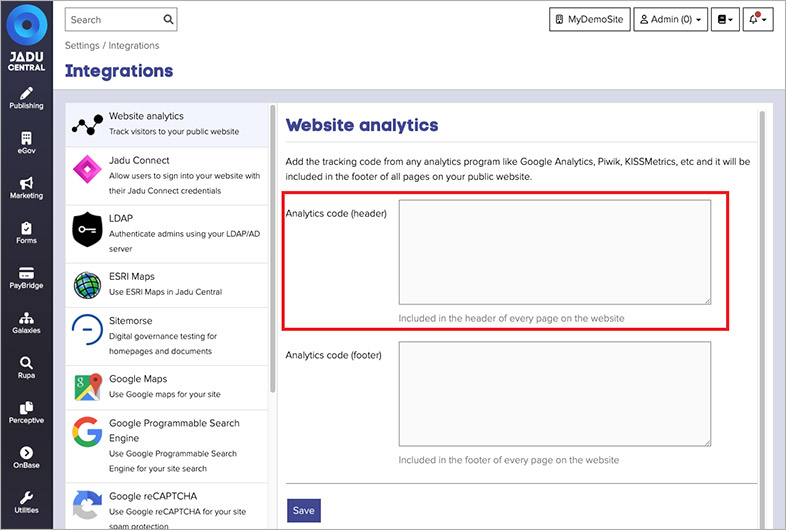Open the notifications bell dropdown
The width and height of the screenshot is (786, 530).
tap(758, 20)
